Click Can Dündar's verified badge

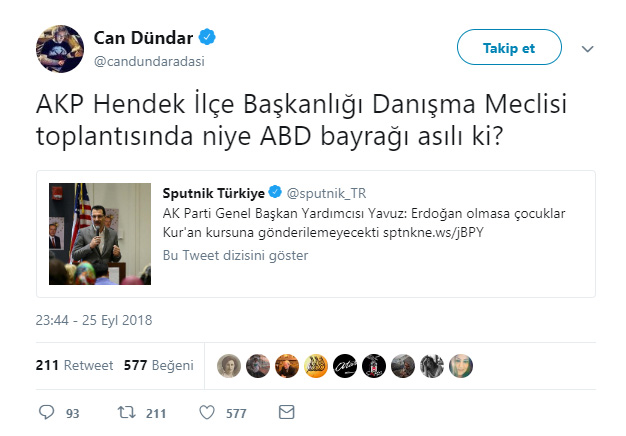[207, 37]
